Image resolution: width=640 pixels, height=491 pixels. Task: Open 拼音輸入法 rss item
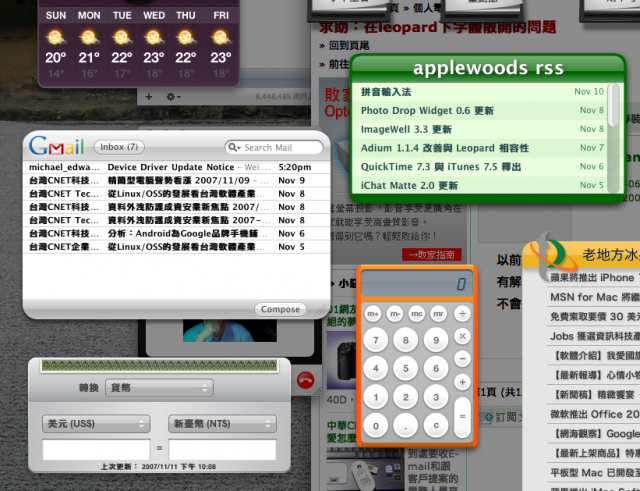coord(478,92)
